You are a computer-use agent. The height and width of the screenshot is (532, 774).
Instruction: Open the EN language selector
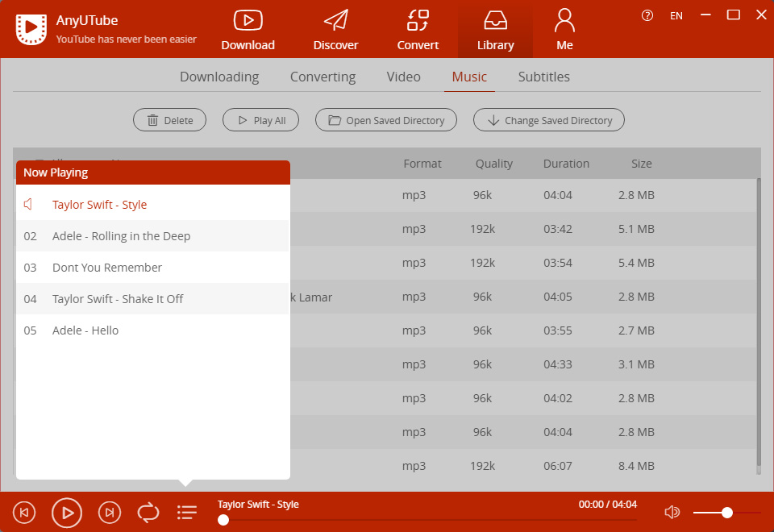click(676, 16)
